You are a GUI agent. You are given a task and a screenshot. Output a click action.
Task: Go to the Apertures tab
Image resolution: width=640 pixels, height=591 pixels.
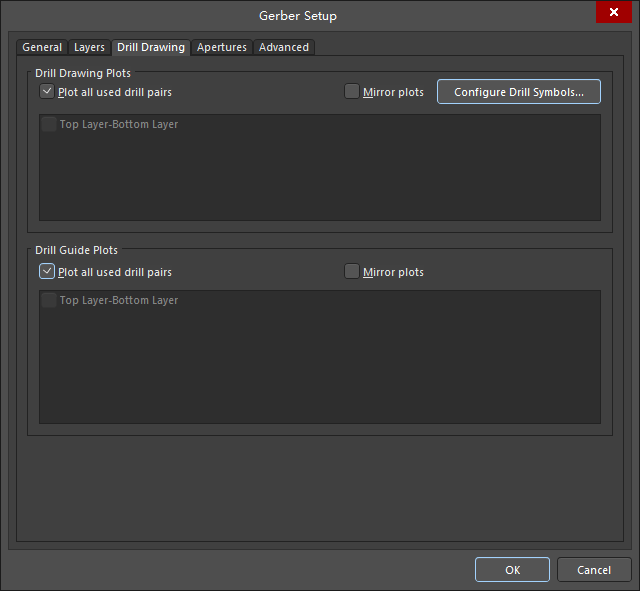pyautogui.click(x=222, y=47)
